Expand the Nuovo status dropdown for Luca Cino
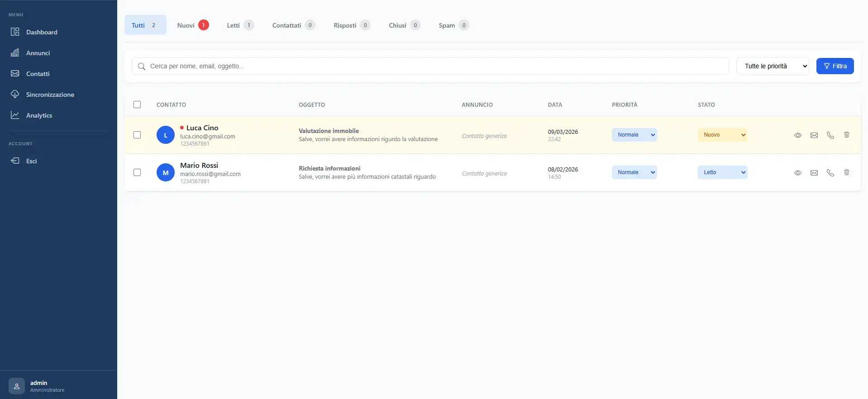Screen dimensions: 868x399 click(x=722, y=135)
